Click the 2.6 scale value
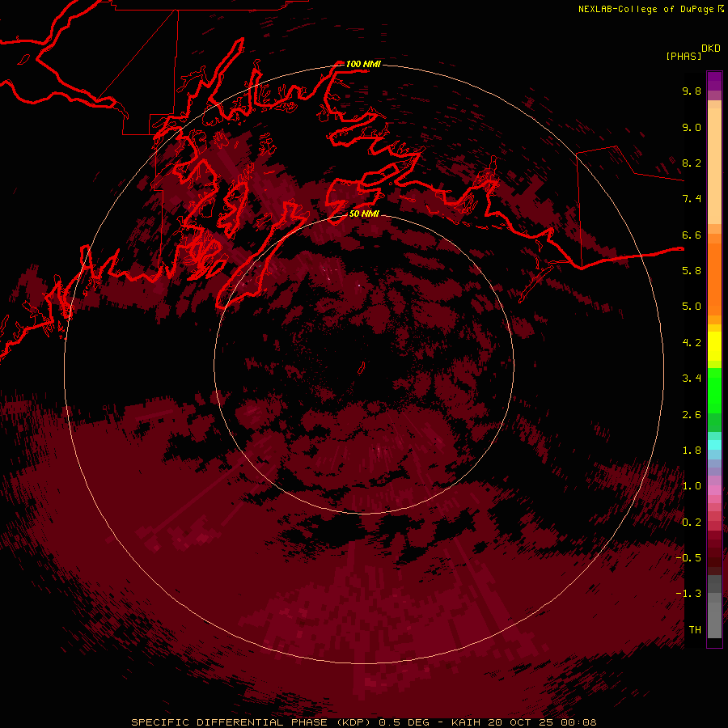 692,415
